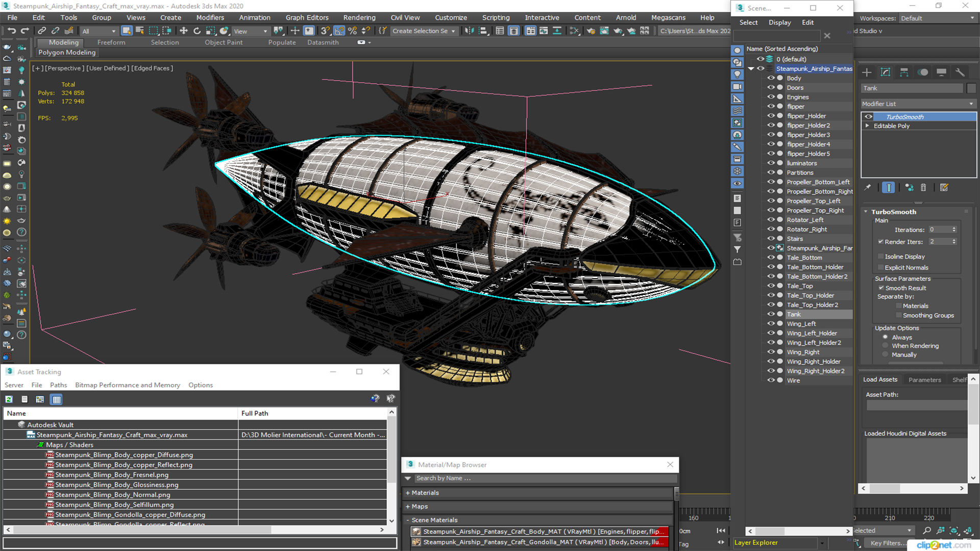Open the Create command panel tab

pos(867,72)
